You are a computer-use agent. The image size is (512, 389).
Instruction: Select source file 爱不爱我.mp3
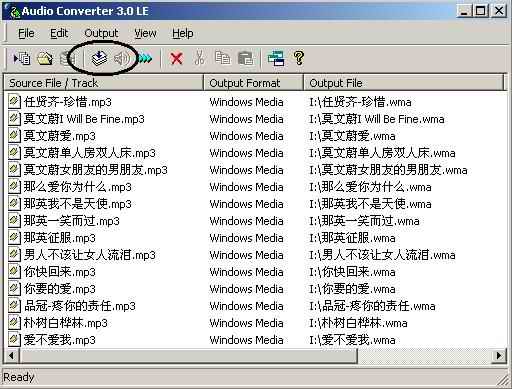click(x=60, y=340)
